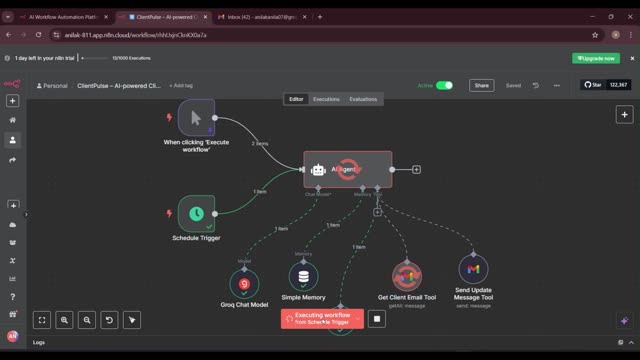This screenshot has height=360, width=640.
Task: Select the Send Update Message Tool Gmail node
Action: 473,269
